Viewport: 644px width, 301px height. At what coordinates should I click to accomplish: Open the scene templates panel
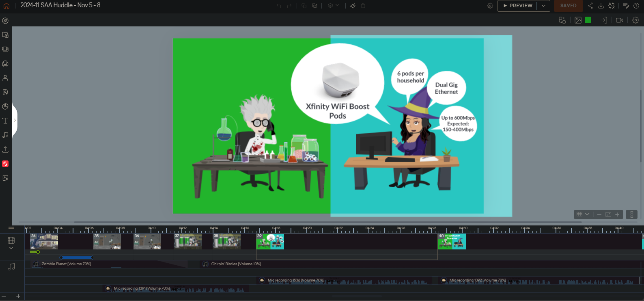point(5,49)
